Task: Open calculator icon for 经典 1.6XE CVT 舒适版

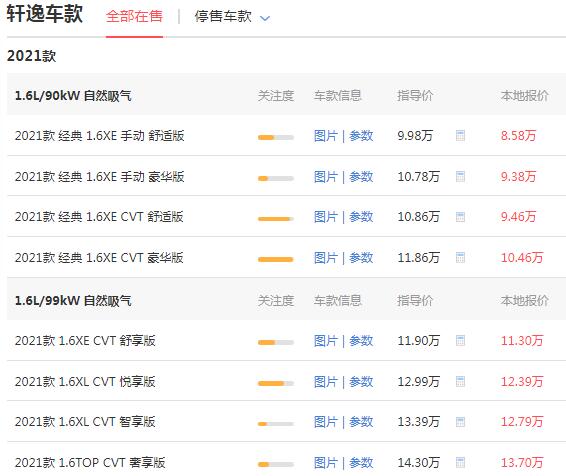Action: tap(460, 217)
